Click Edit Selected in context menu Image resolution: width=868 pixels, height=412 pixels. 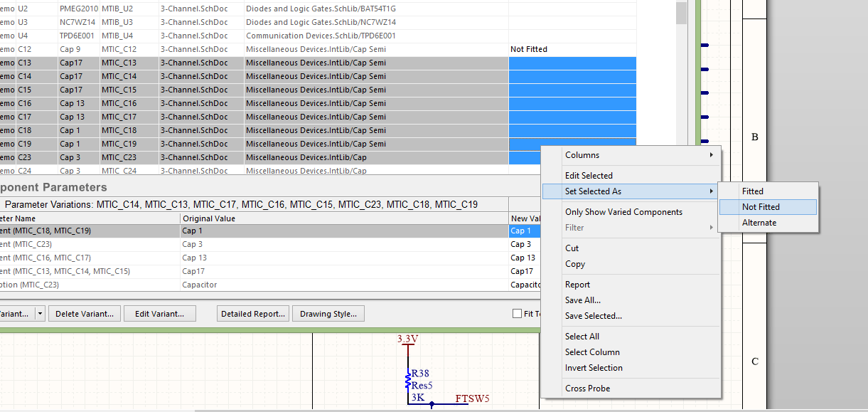pyautogui.click(x=631, y=176)
